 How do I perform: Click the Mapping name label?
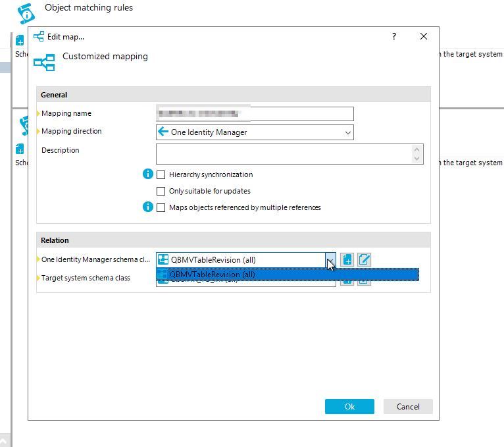66,113
